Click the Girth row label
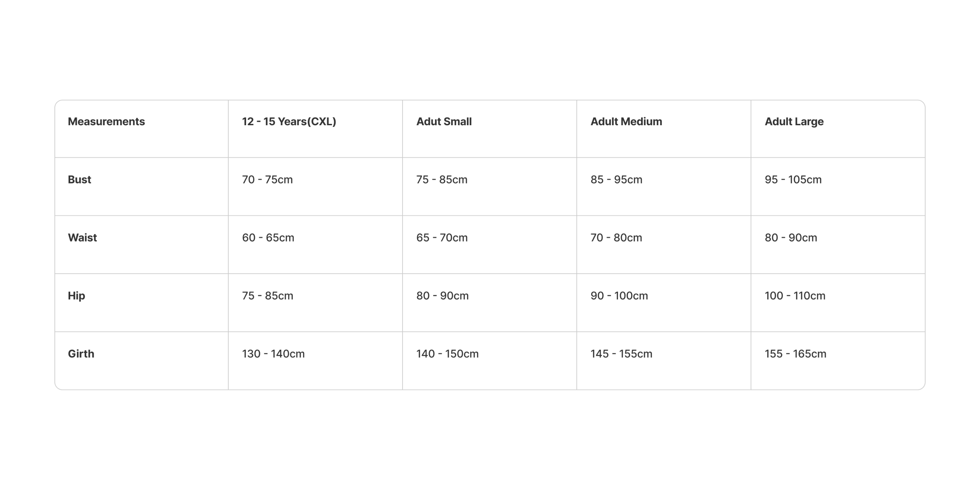The image size is (980, 490). (81, 354)
